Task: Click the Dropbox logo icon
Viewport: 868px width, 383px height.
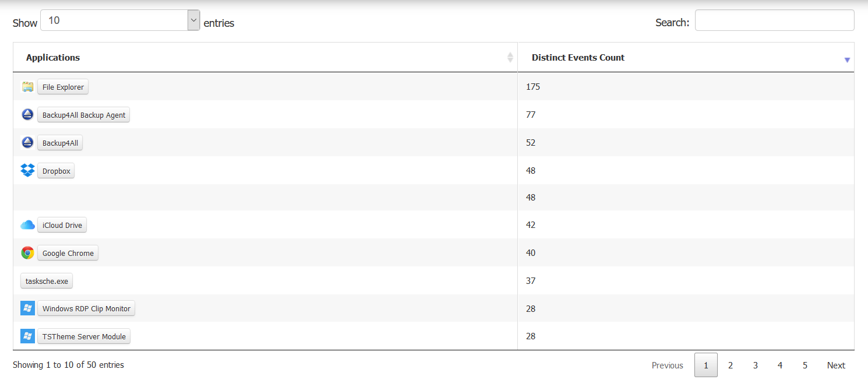Action: [27, 171]
